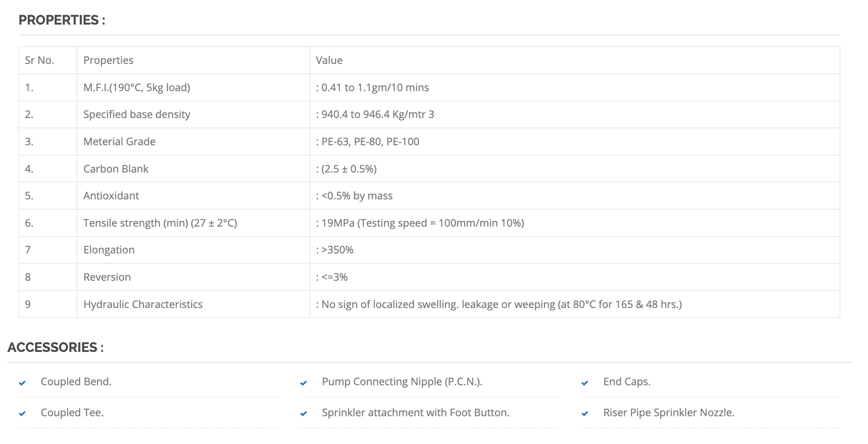868x444 pixels.
Task: Click checkmark next to Pump Connecting Nipple
Action: click(x=303, y=383)
